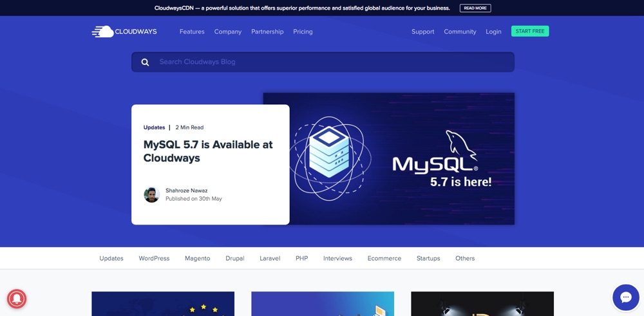Go to the Pricing page
This screenshot has width=644, height=316.
click(303, 32)
